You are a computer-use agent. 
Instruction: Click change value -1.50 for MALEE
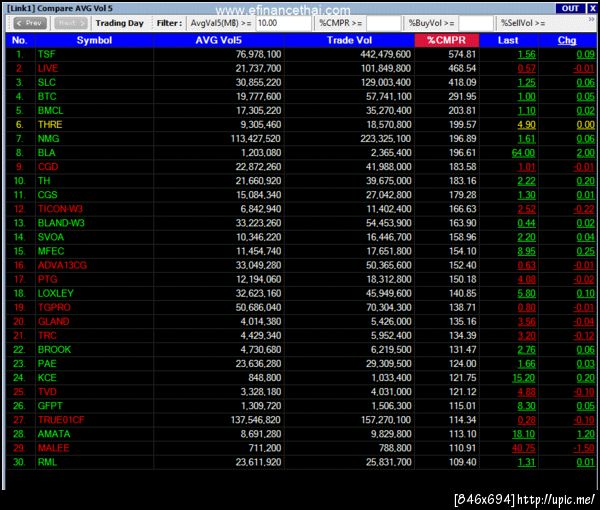click(584, 448)
